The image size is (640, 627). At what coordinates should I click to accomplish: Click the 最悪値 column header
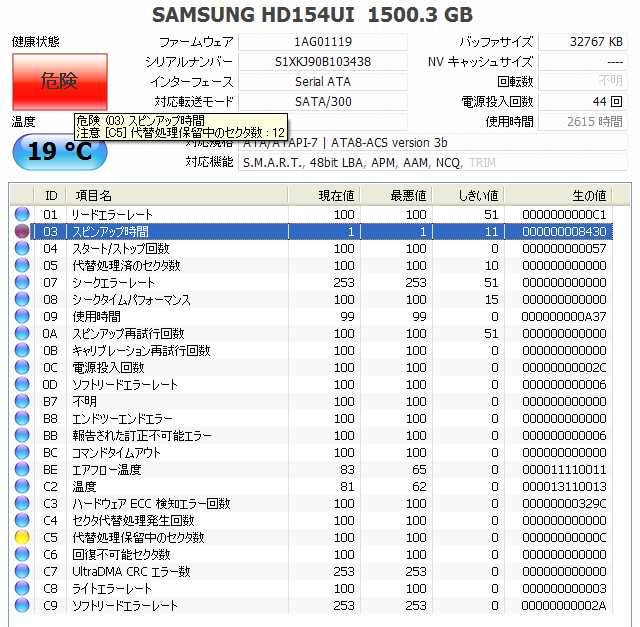click(x=396, y=196)
